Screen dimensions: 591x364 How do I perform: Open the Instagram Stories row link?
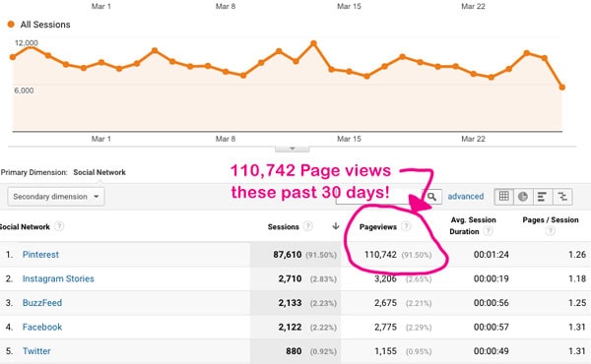coord(58,278)
